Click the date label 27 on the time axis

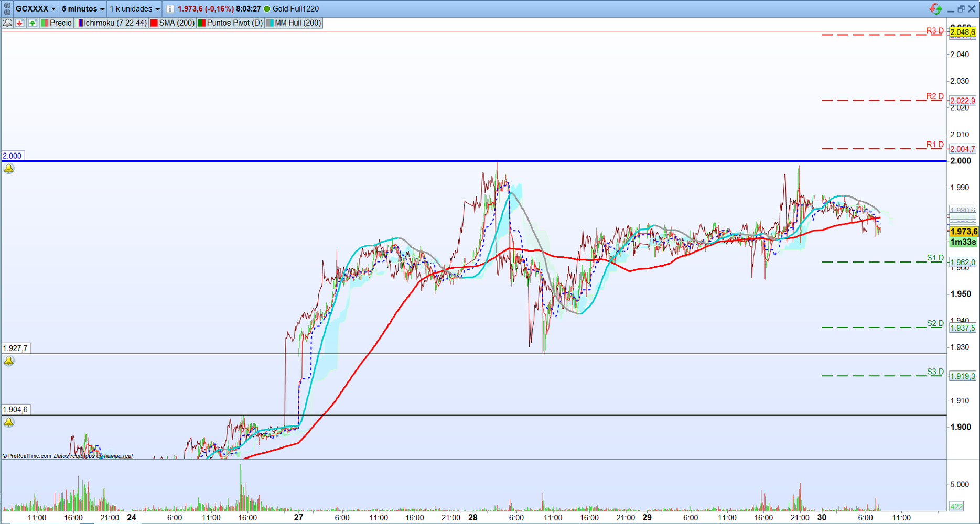(x=298, y=518)
